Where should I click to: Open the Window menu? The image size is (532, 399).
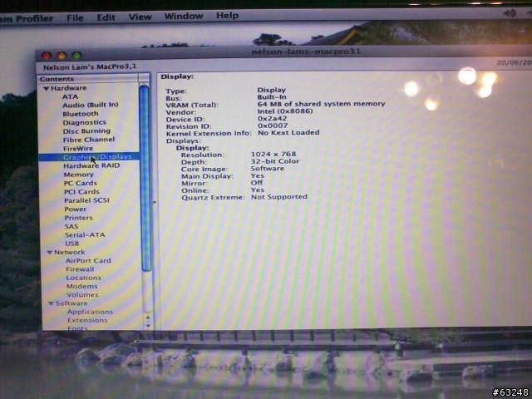(x=184, y=16)
